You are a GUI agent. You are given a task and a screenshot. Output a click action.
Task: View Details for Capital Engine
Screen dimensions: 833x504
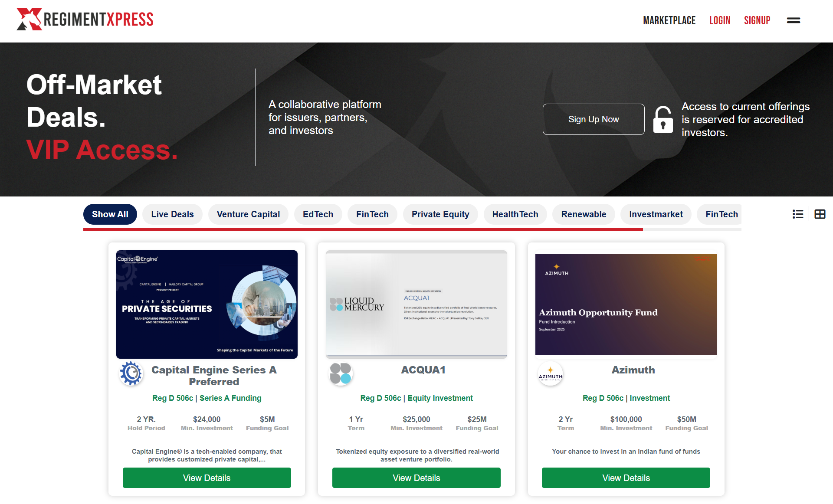207,478
